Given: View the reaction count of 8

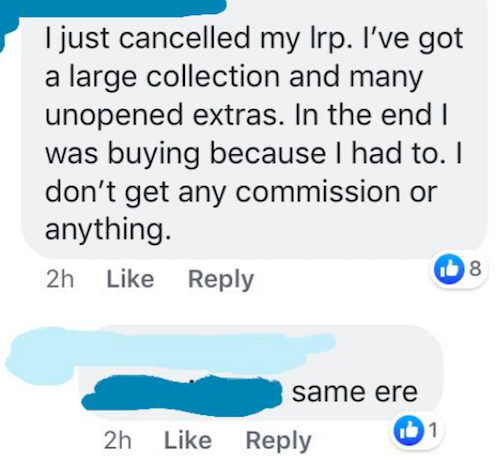Looking at the screenshot, I should pos(475,269).
